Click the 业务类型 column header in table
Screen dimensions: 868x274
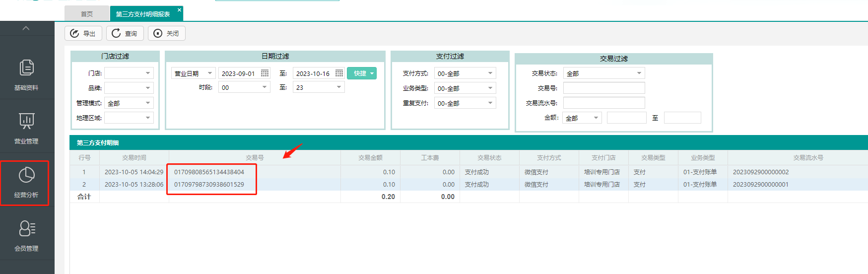[x=703, y=157]
